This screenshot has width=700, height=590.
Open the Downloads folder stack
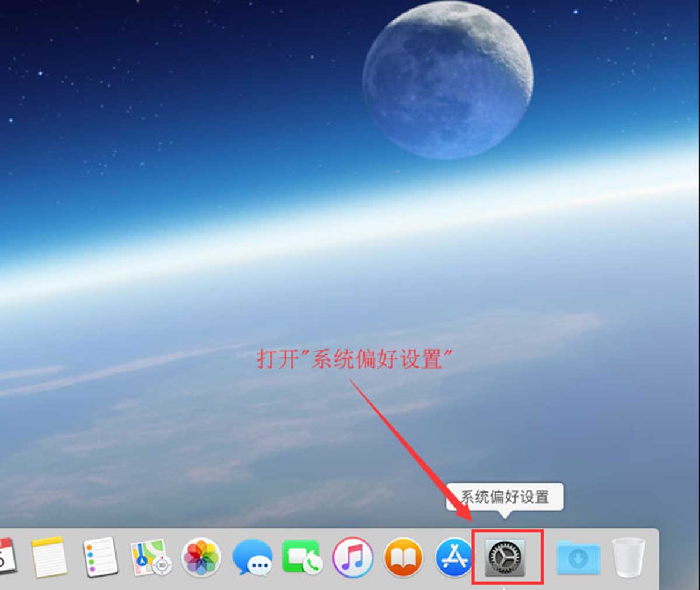tap(578, 557)
